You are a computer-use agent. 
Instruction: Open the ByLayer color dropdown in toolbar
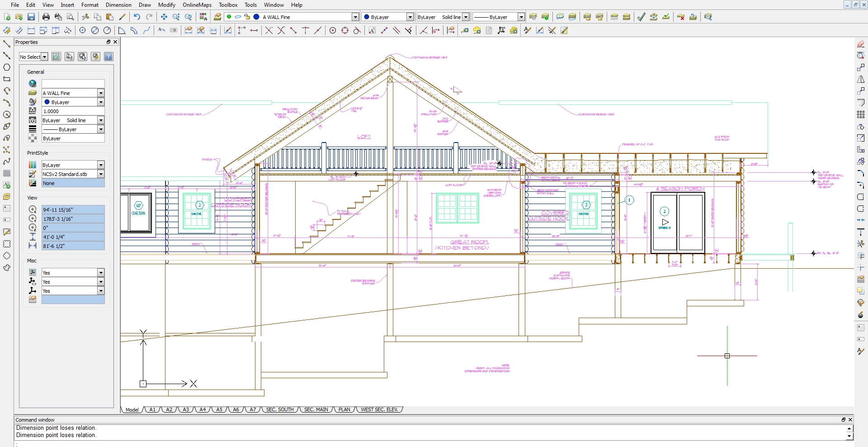[410, 17]
